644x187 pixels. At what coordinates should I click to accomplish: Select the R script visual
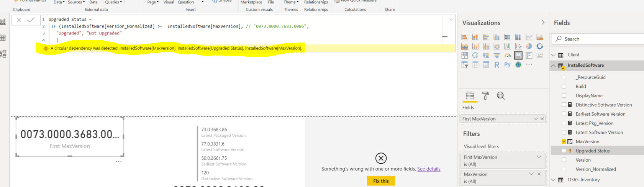497,65
